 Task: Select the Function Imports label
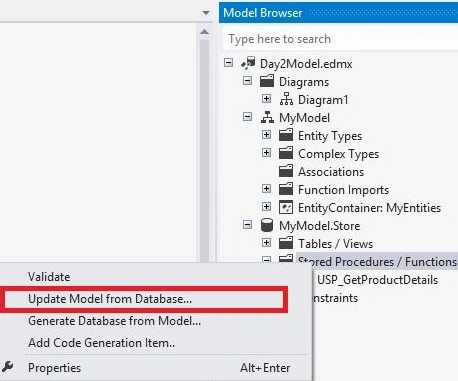[x=343, y=190]
